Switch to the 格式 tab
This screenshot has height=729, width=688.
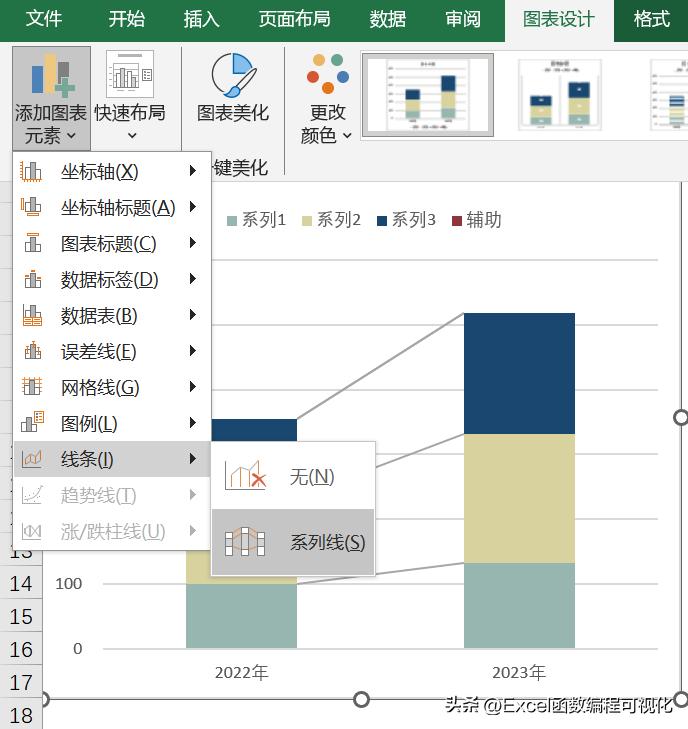652,20
